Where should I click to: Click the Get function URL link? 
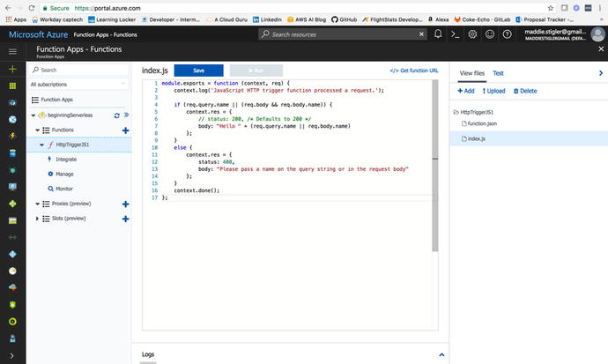[x=413, y=71]
